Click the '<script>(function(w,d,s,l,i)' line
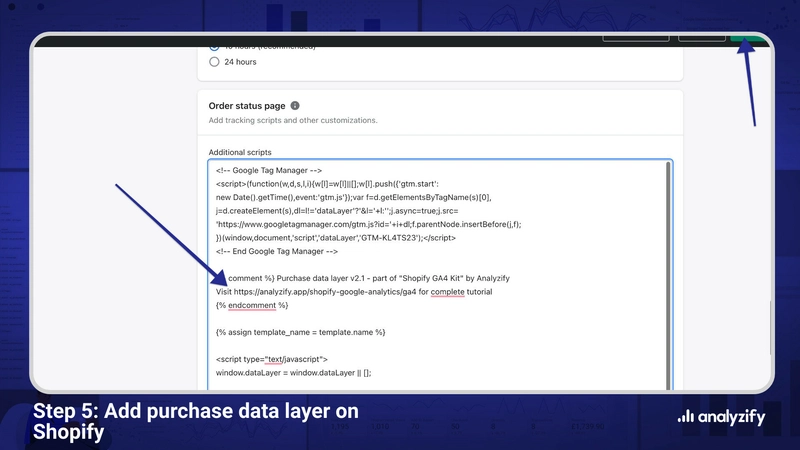The image size is (800, 450). click(x=327, y=184)
